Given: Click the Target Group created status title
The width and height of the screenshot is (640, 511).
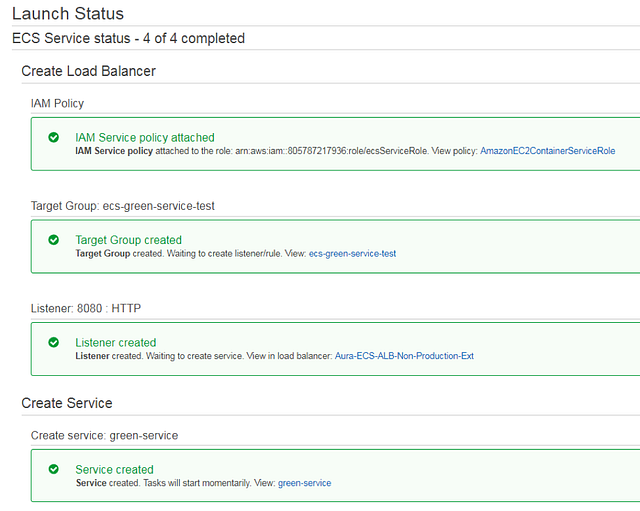Looking at the screenshot, I should 128,240.
